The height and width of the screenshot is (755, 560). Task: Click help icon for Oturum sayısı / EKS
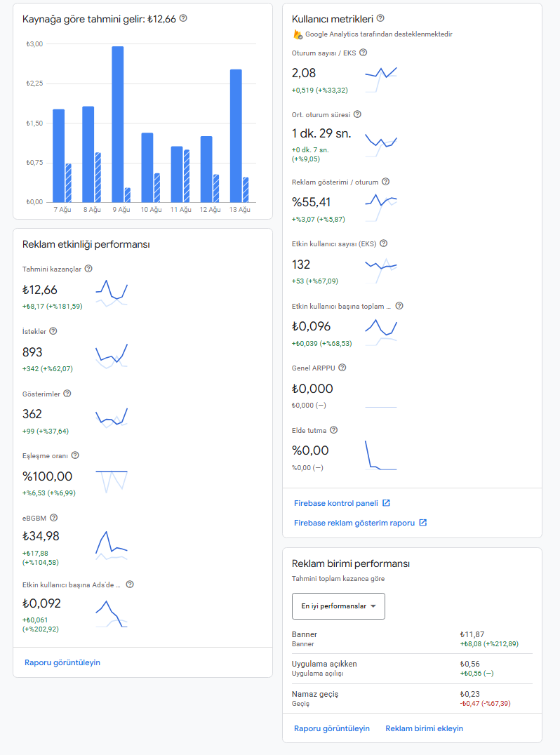364,53
